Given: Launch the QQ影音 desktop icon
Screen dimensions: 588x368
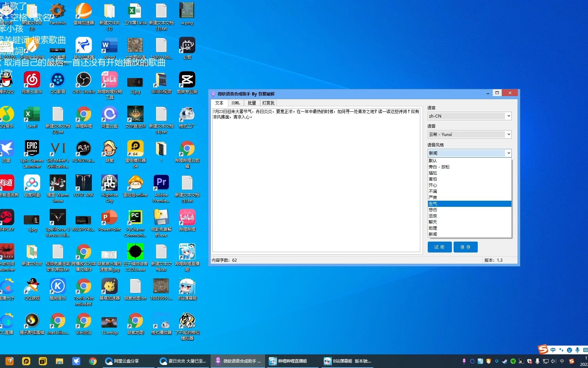Looking at the screenshot, I should pyautogui.click(x=58, y=83).
